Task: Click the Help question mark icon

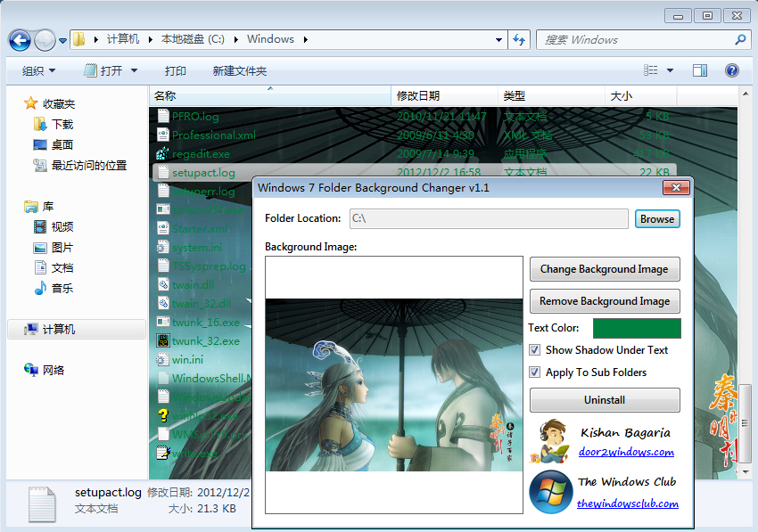Action: pyautogui.click(x=732, y=70)
